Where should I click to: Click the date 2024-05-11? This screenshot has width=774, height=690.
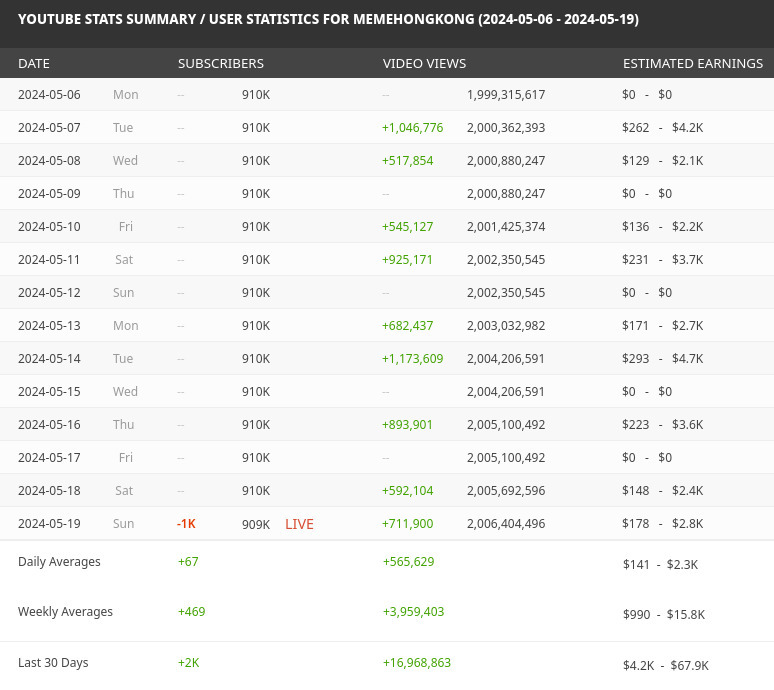pyautogui.click(x=49, y=260)
